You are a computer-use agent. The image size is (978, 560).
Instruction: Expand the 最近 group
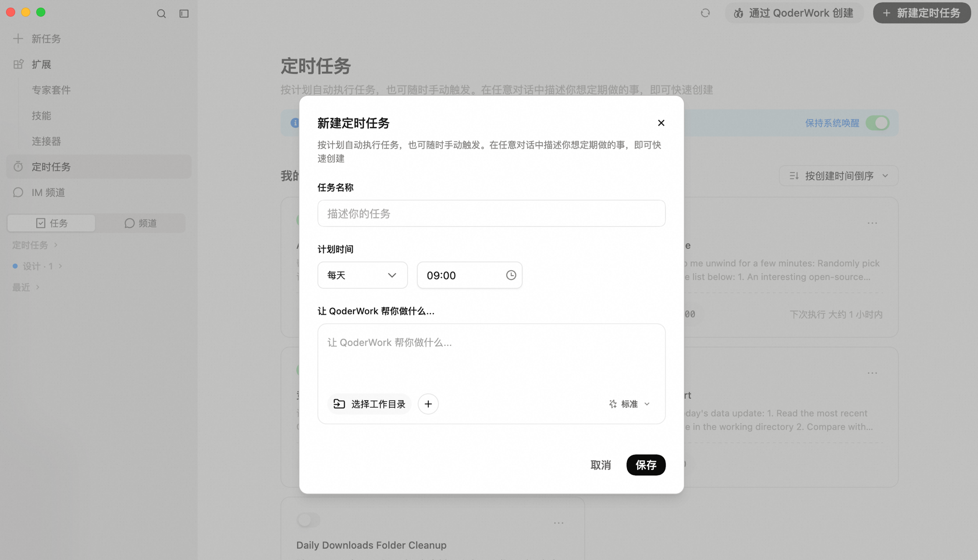coord(26,287)
